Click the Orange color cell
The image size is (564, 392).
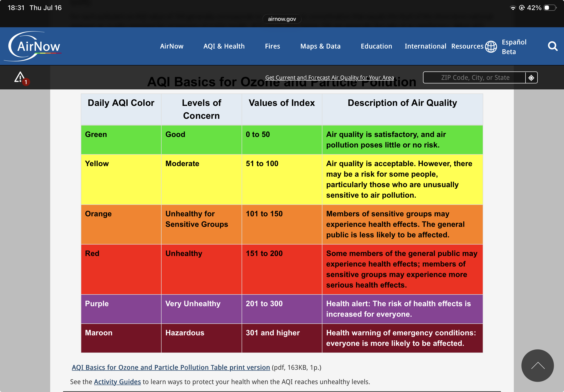(x=121, y=224)
